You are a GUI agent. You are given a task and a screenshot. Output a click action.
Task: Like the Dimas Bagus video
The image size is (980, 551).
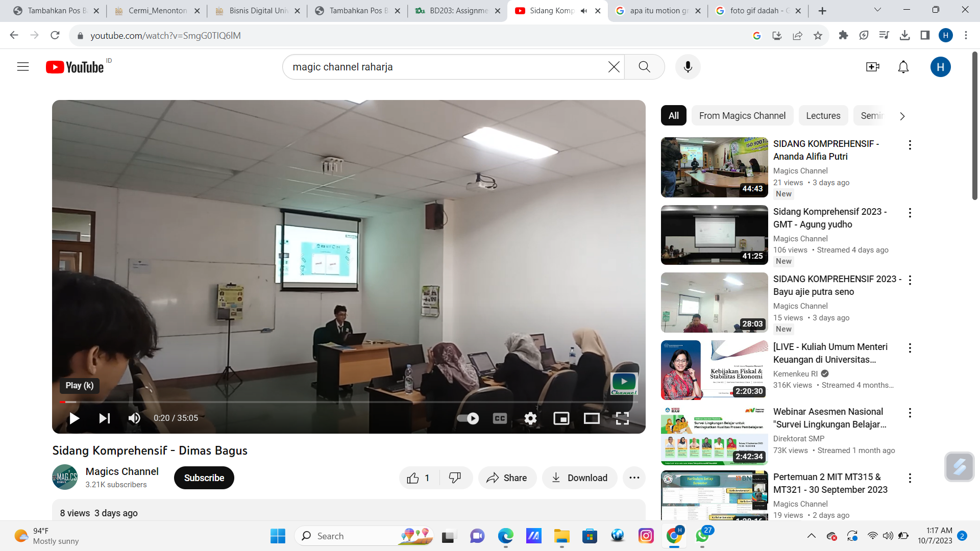[x=420, y=478]
